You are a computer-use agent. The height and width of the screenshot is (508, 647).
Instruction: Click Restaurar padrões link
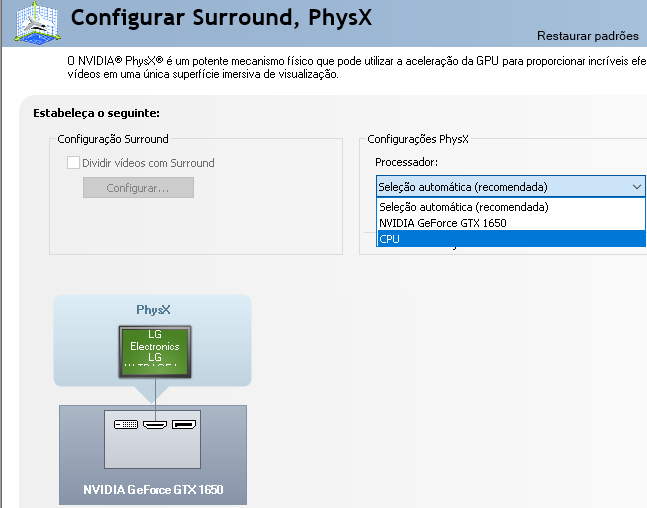(587, 36)
